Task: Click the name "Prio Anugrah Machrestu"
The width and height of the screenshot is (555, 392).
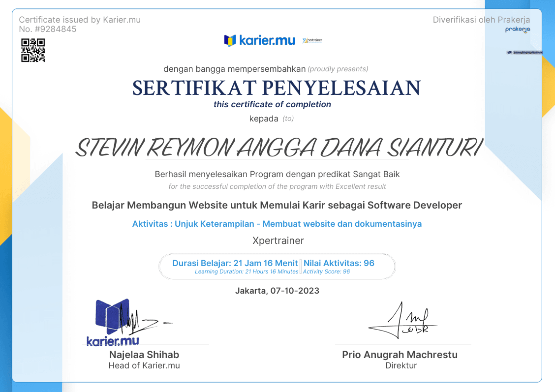Action: (400, 355)
